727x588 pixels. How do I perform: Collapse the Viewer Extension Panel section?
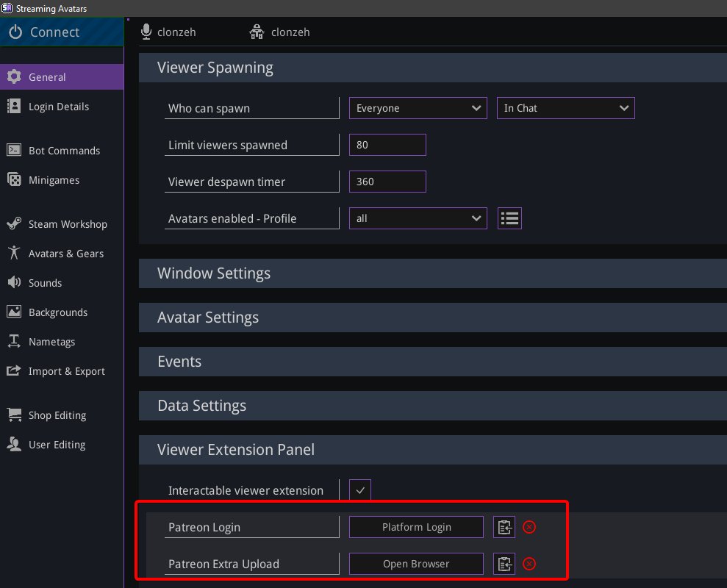432,450
